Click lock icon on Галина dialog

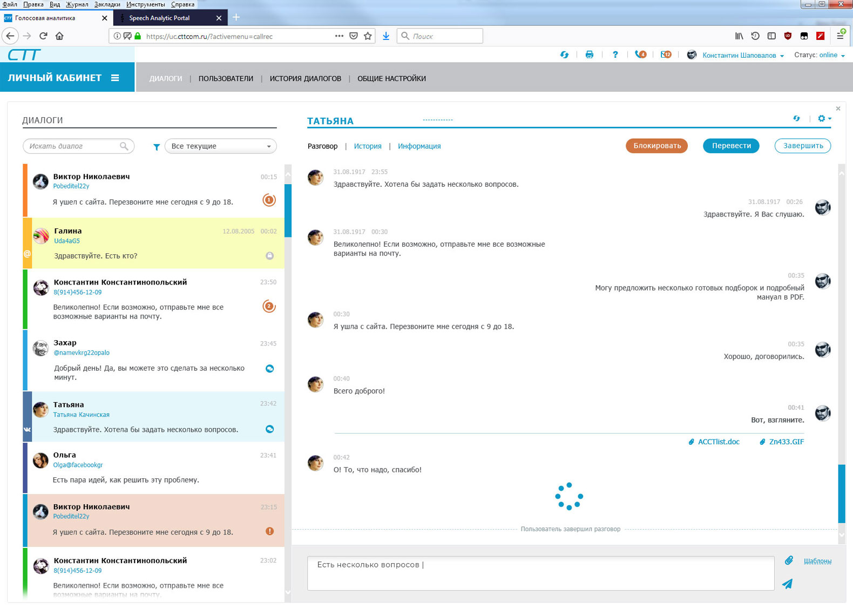(269, 255)
